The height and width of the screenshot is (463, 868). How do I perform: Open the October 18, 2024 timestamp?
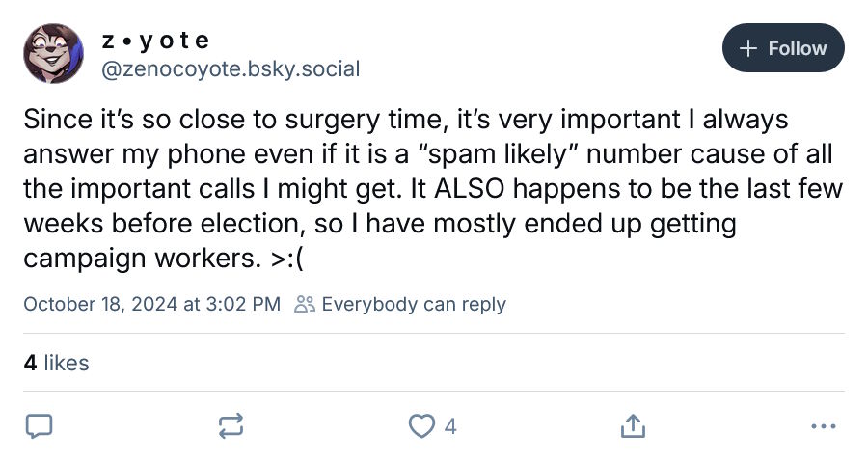[x=152, y=304]
